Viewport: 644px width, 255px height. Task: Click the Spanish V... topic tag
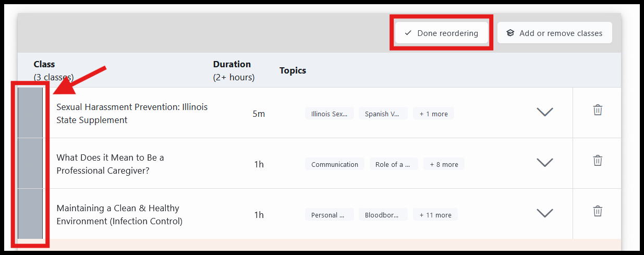click(383, 114)
